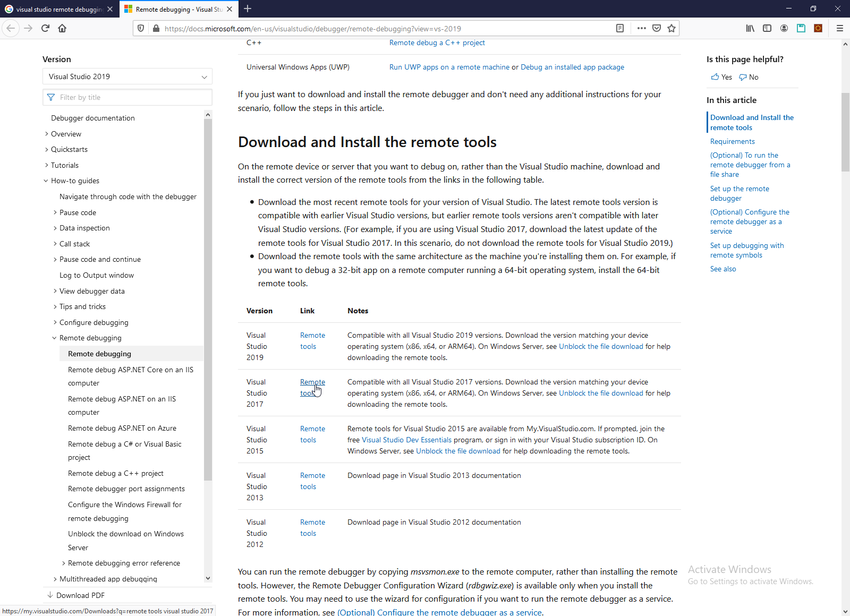Download the documentation as PDF
Viewport: 850px width, 616px height.
click(76, 595)
